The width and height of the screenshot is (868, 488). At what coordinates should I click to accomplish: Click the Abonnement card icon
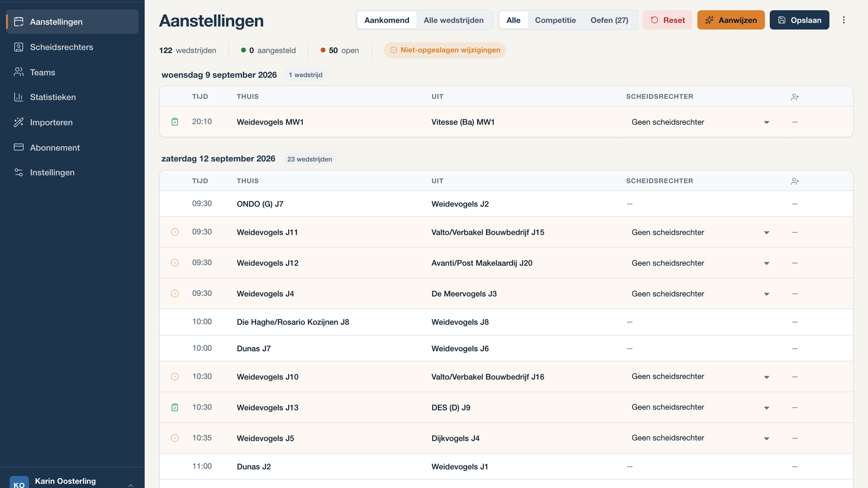[x=18, y=147]
